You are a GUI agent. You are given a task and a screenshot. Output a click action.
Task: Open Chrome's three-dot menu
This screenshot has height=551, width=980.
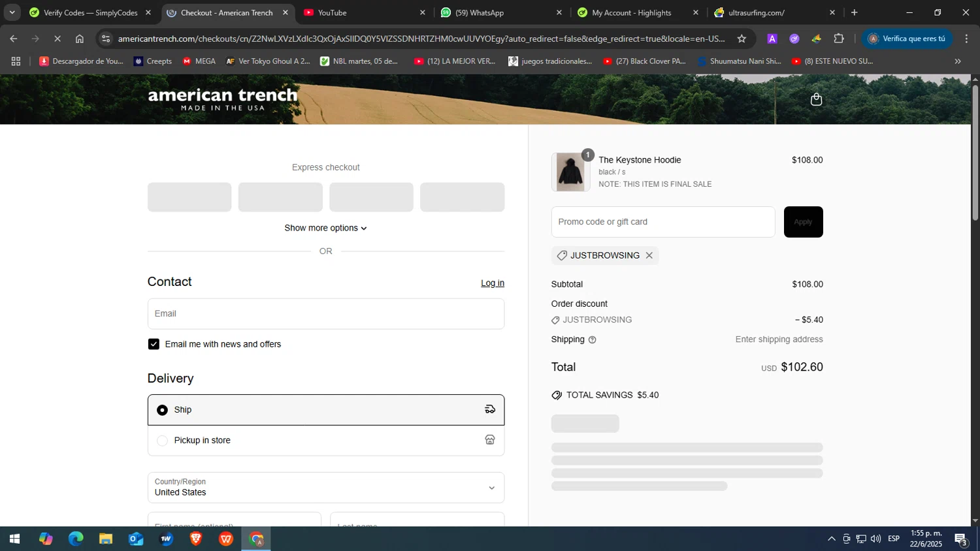click(966, 39)
